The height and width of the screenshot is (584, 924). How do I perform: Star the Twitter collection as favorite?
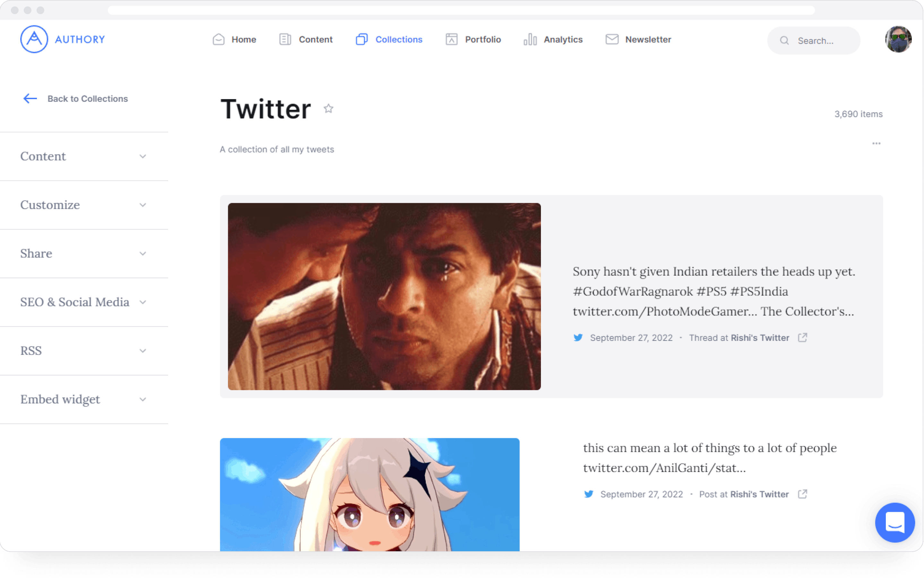pos(328,108)
